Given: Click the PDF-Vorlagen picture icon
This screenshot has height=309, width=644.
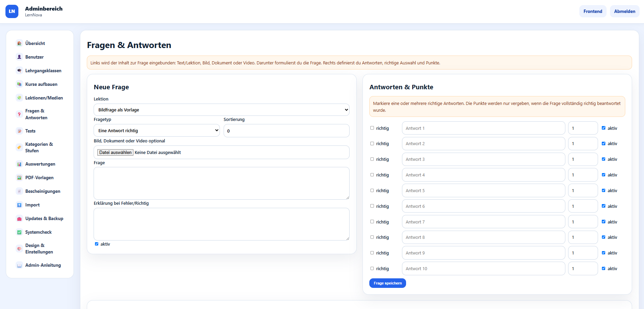Looking at the screenshot, I should point(19,177).
